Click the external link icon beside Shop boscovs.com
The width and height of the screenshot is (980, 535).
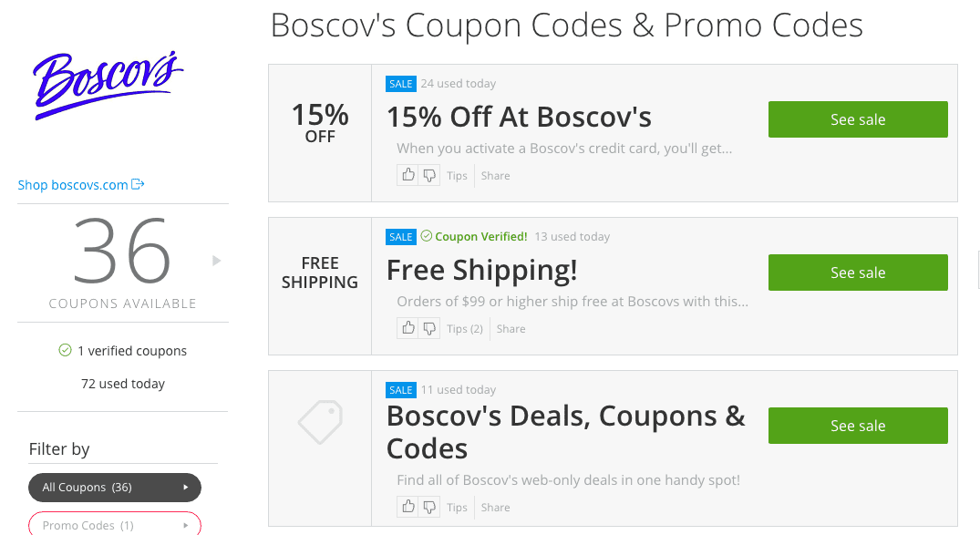click(139, 184)
